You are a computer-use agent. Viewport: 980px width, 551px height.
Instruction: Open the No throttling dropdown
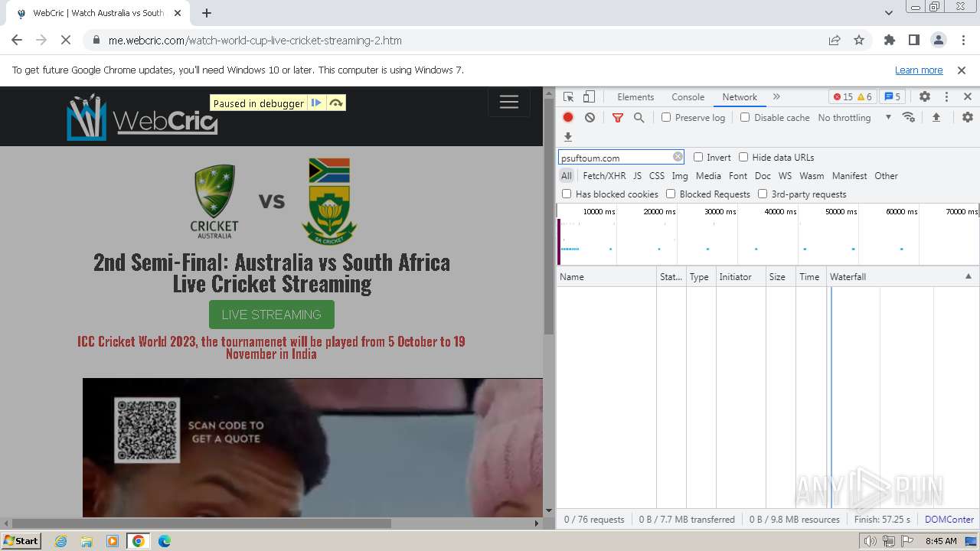pos(854,117)
